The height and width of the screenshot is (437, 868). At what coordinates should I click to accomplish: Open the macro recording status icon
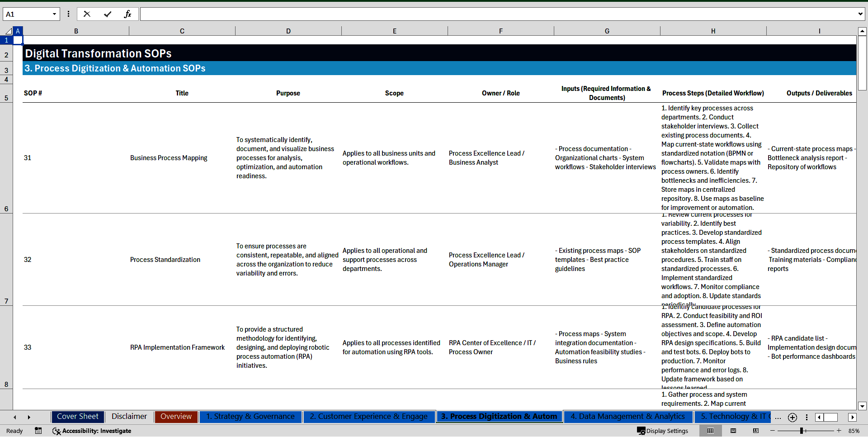(38, 431)
